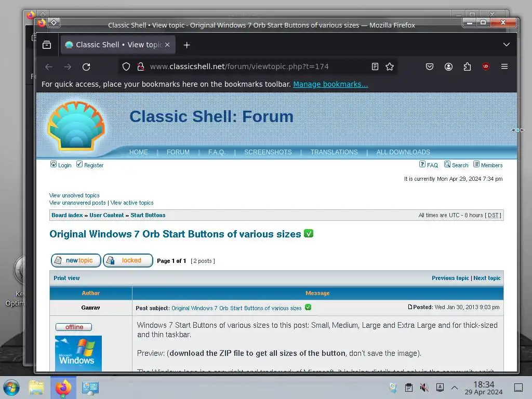Open the Manage bookmarks link
This screenshot has height=399, width=532.
tap(330, 84)
